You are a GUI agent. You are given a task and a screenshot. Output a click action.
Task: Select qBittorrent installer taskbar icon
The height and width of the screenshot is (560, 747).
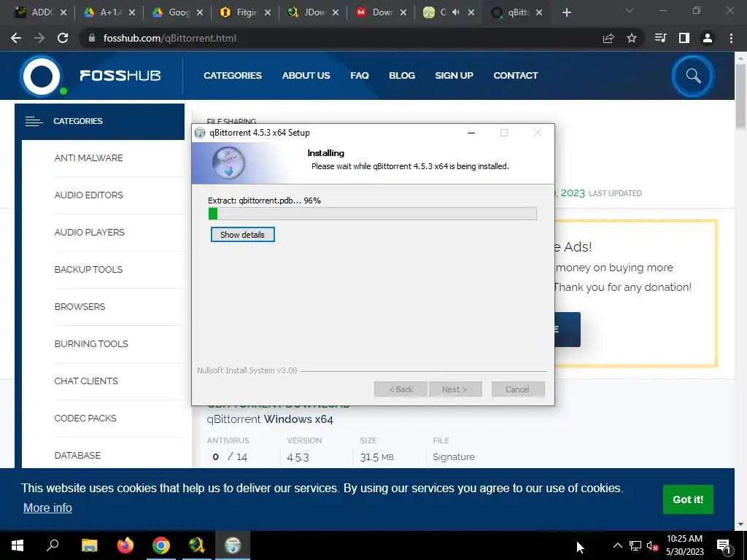pos(233,545)
